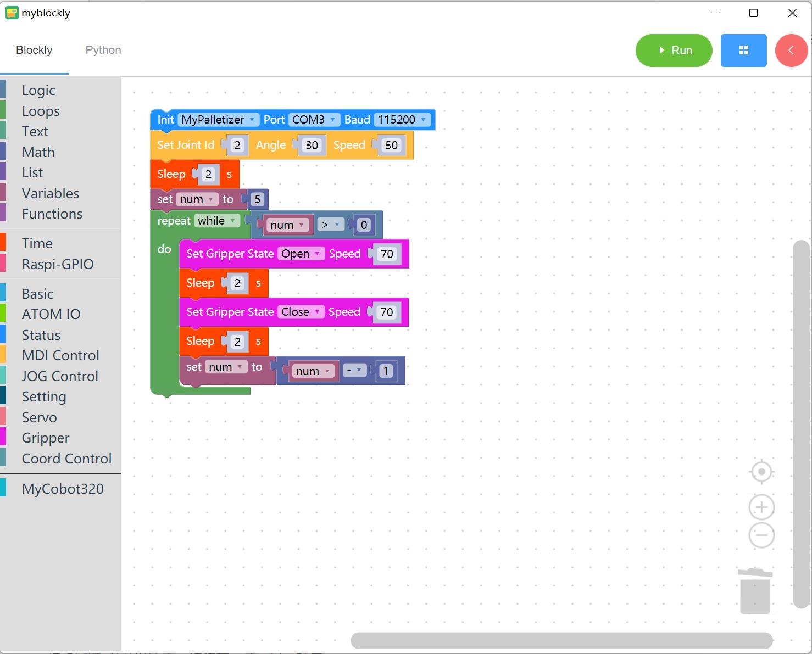This screenshot has width=812, height=654.
Task: Click the Joint Id value field 2
Action: coord(237,145)
